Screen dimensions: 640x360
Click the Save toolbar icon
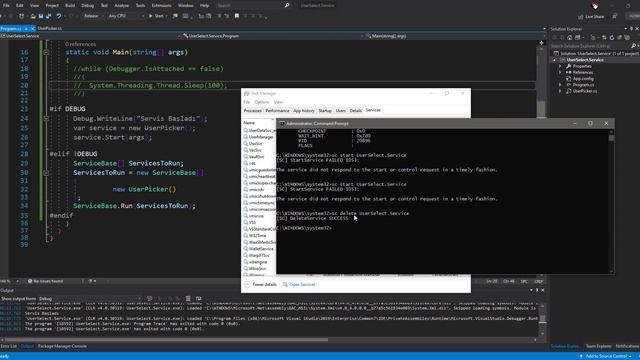(x=41, y=16)
